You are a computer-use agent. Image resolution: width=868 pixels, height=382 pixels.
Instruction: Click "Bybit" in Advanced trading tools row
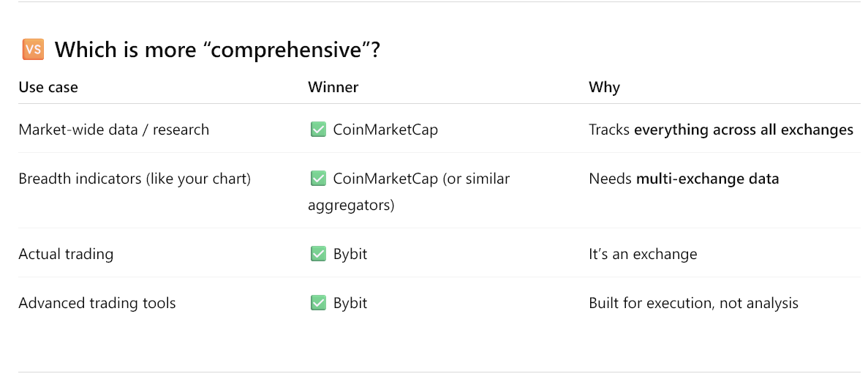pos(350,304)
